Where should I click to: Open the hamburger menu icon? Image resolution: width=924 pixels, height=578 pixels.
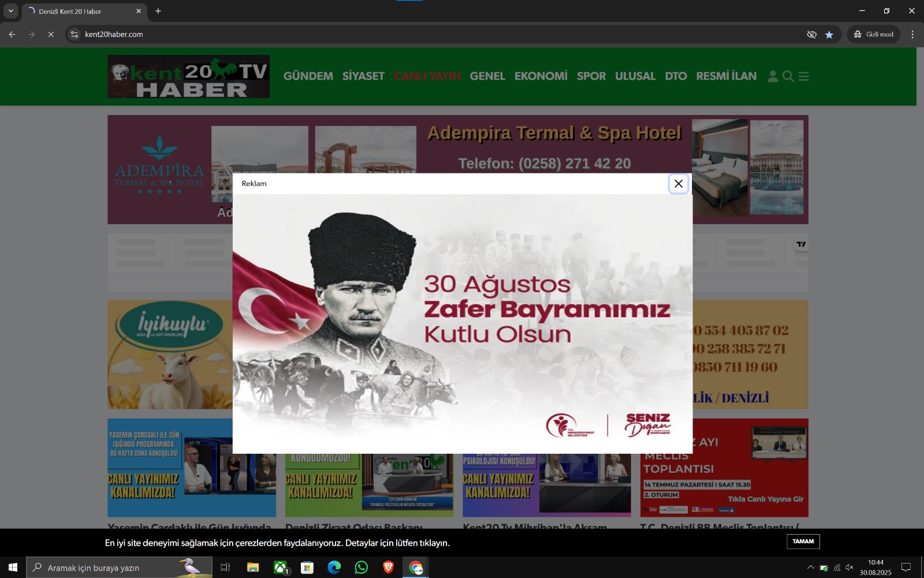(803, 76)
